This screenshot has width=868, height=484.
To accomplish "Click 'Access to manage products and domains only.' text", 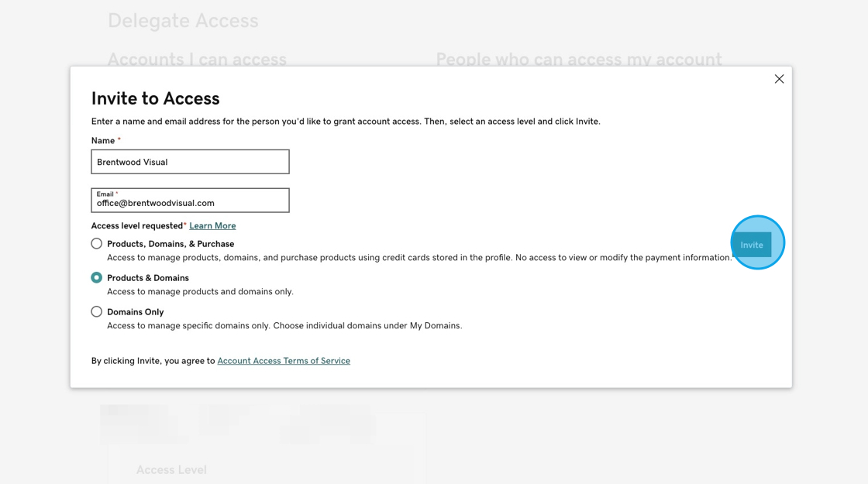I will point(200,291).
